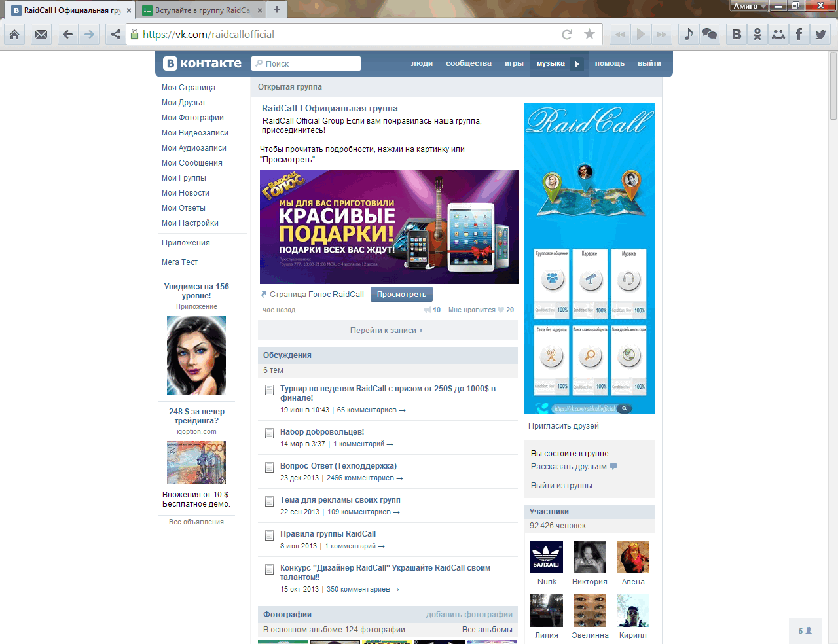Image resolution: width=838 pixels, height=644 pixels.
Task: Open Турнир по неделям RaidCall discussion topic
Action: (x=388, y=393)
